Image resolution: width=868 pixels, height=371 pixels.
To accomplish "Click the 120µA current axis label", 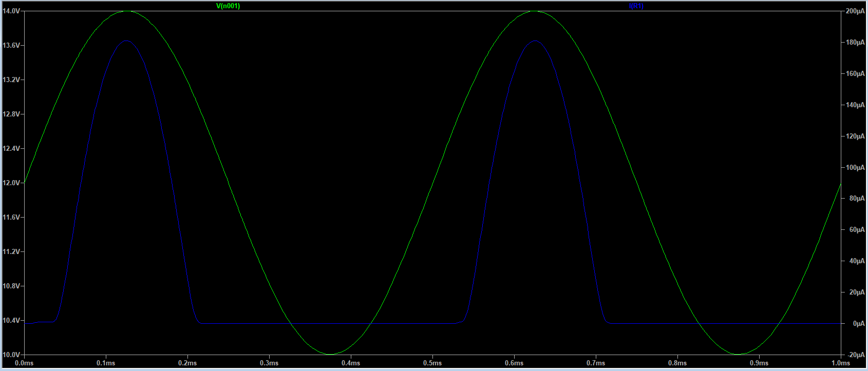I will click(855, 136).
